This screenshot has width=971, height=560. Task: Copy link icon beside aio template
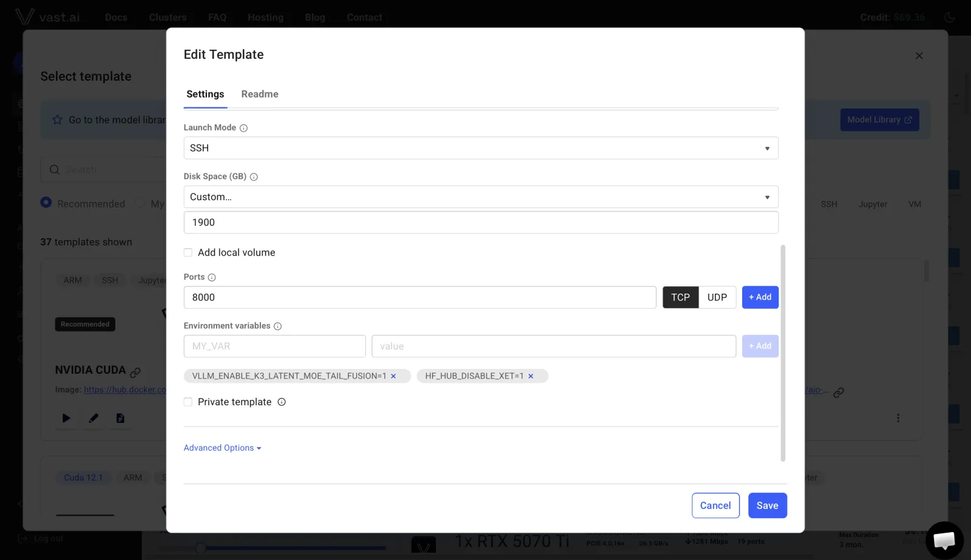point(839,393)
